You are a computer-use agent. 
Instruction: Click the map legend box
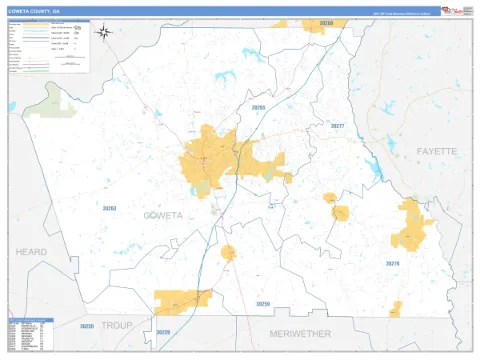49,47
